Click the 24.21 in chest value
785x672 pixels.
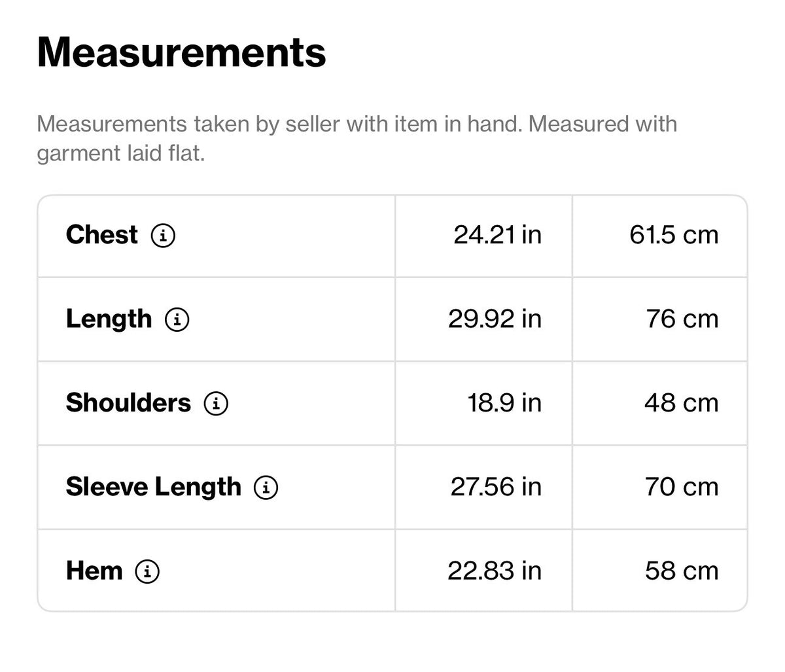coord(498,235)
